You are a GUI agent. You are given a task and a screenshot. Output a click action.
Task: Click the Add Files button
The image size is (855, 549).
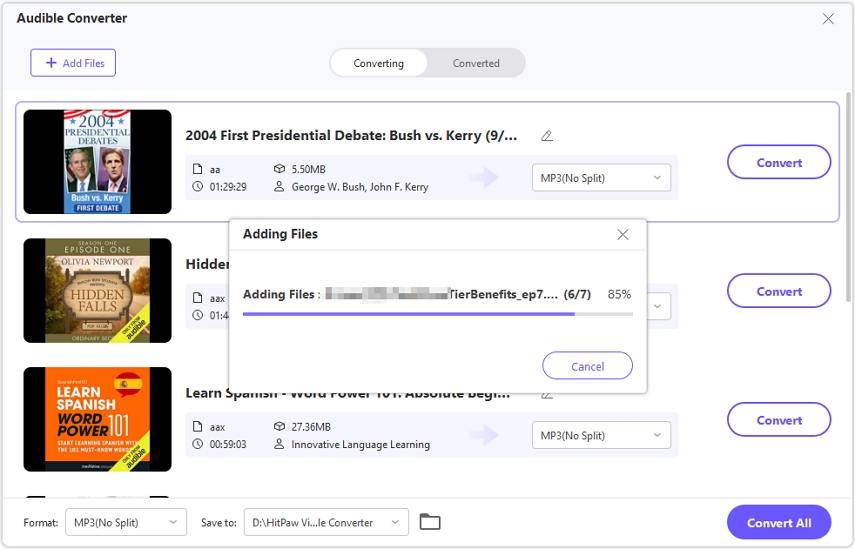[x=73, y=63]
